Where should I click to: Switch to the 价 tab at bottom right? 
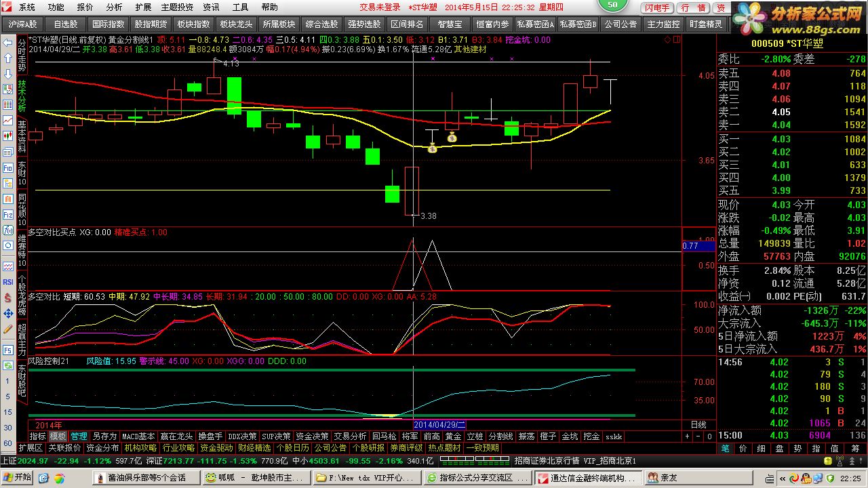(x=743, y=449)
